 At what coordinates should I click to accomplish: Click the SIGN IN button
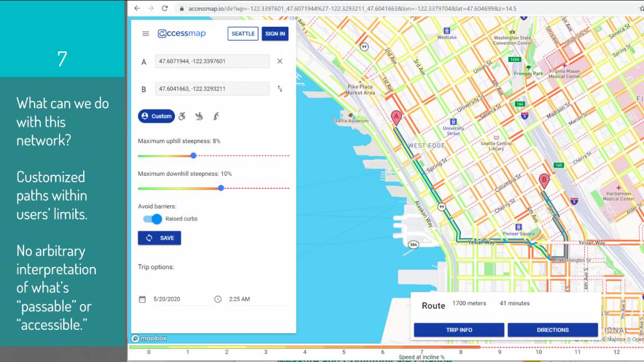(x=275, y=33)
